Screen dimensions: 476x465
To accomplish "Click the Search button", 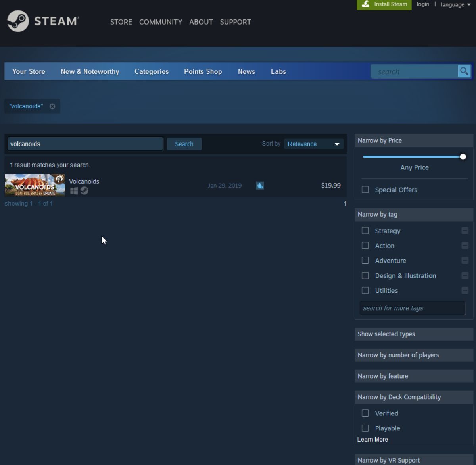I will (184, 144).
